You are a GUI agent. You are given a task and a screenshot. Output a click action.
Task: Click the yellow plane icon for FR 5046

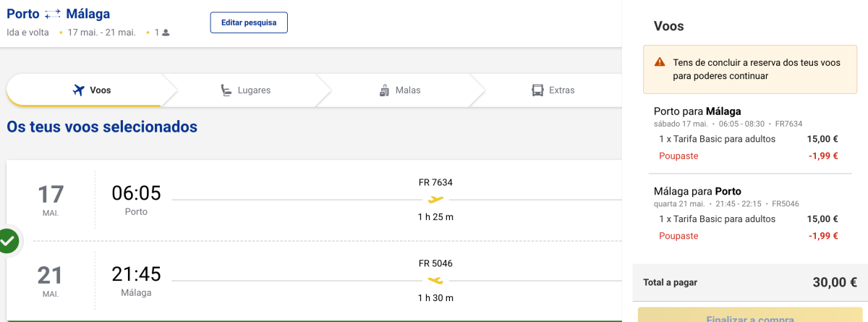click(435, 280)
